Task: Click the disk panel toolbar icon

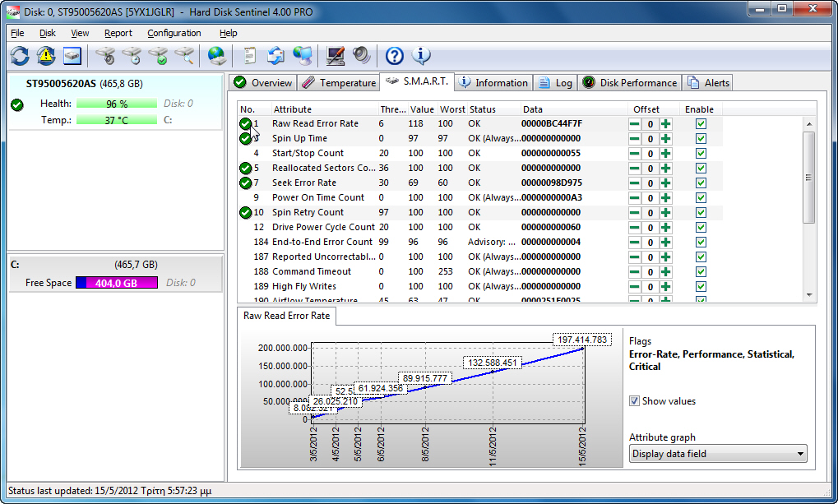Action: coord(72,56)
